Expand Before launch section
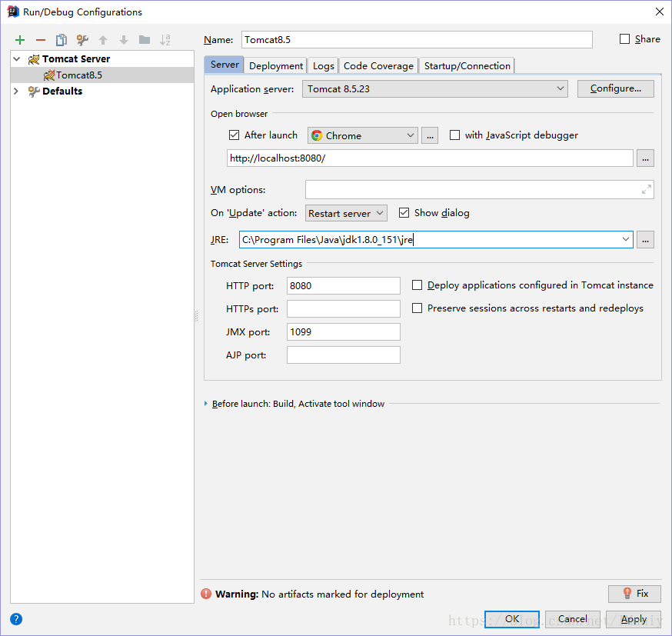 206,403
